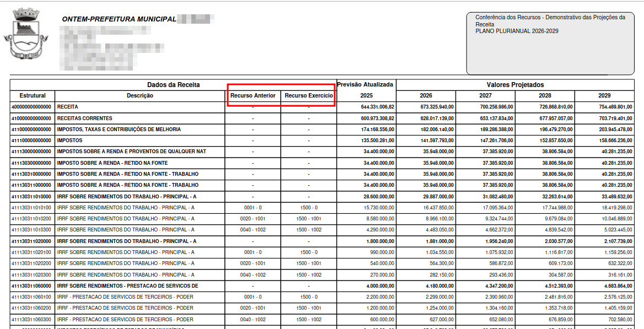Click the Descrição column header

click(140, 96)
